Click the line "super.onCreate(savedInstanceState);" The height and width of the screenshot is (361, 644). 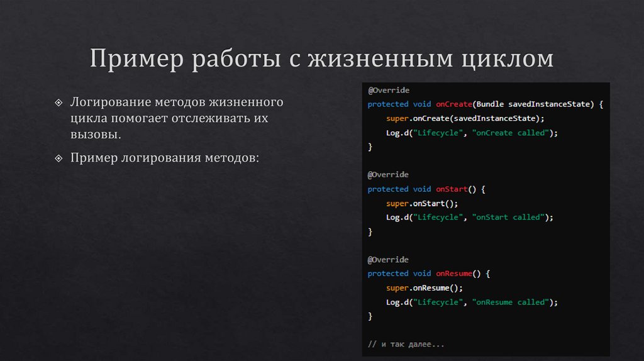click(x=465, y=119)
